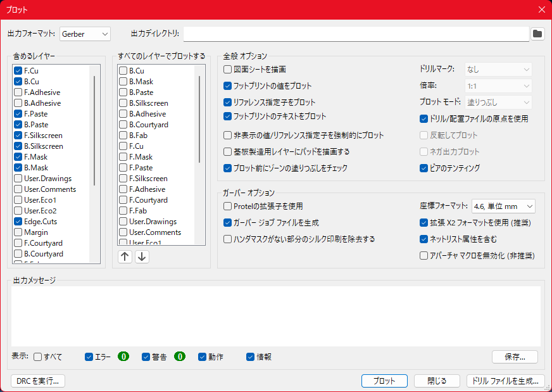Toggle B.Mask in 含めるレイヤー list
This screenshot has width=552, height=392.
[x=18, y=168]
